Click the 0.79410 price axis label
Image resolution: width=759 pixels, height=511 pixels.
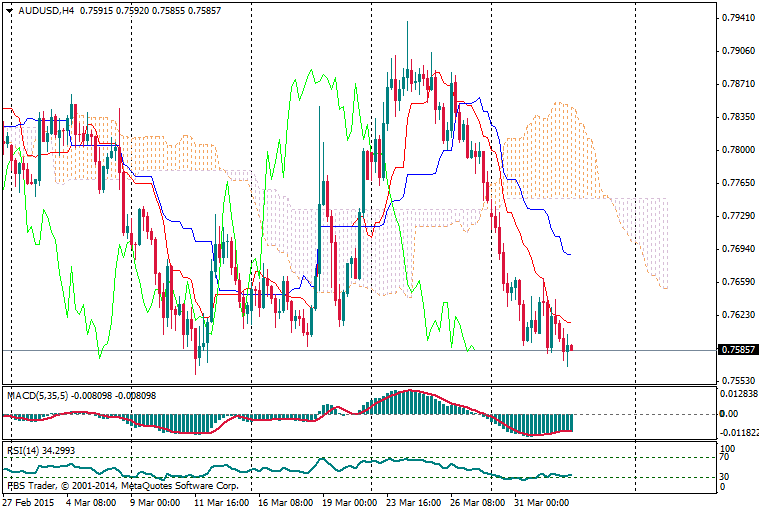tap(738, 18)
